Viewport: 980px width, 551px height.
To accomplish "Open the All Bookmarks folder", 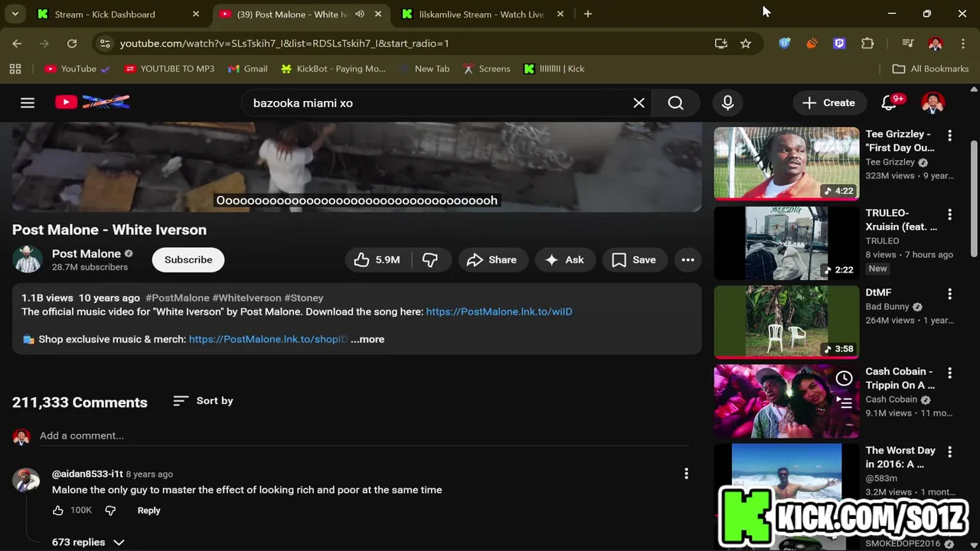I will (930, 69).
